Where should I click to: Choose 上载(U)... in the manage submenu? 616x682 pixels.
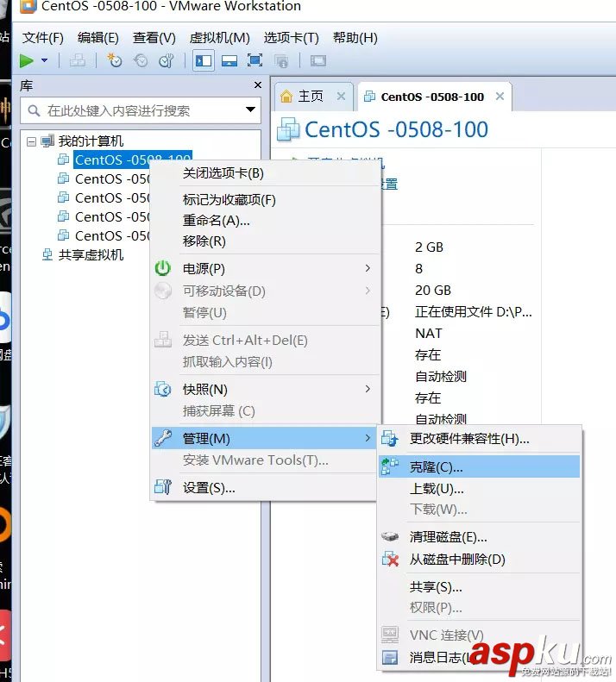[x=479, y=489]
